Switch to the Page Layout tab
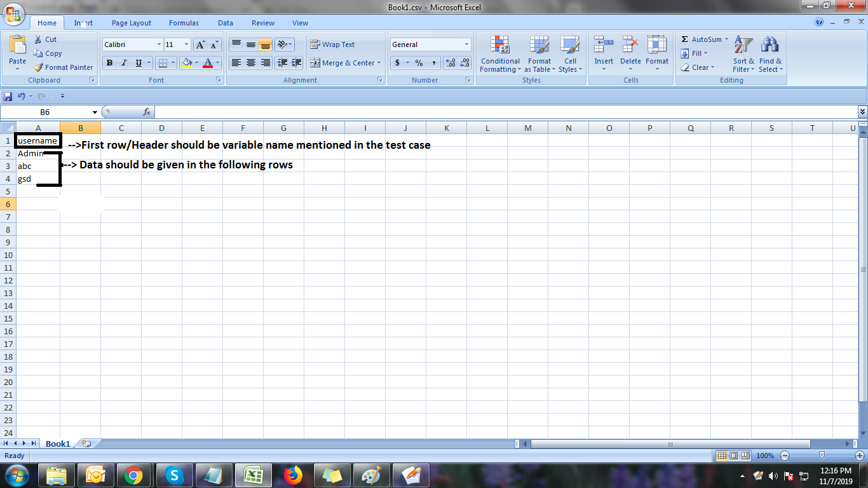Viewport: 868px width, 488px height. (x=132, y=23)
